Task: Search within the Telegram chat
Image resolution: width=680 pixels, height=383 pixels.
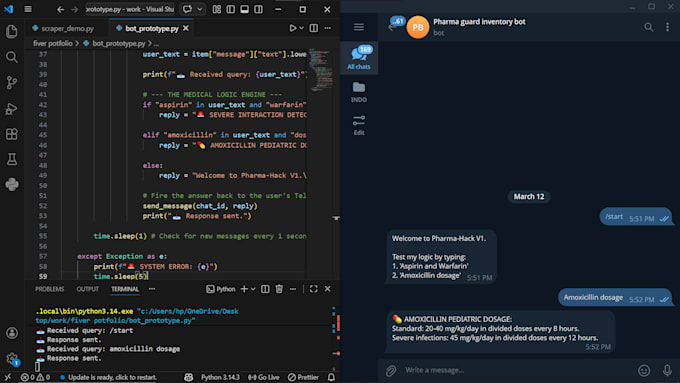Action: click(648, 27)
